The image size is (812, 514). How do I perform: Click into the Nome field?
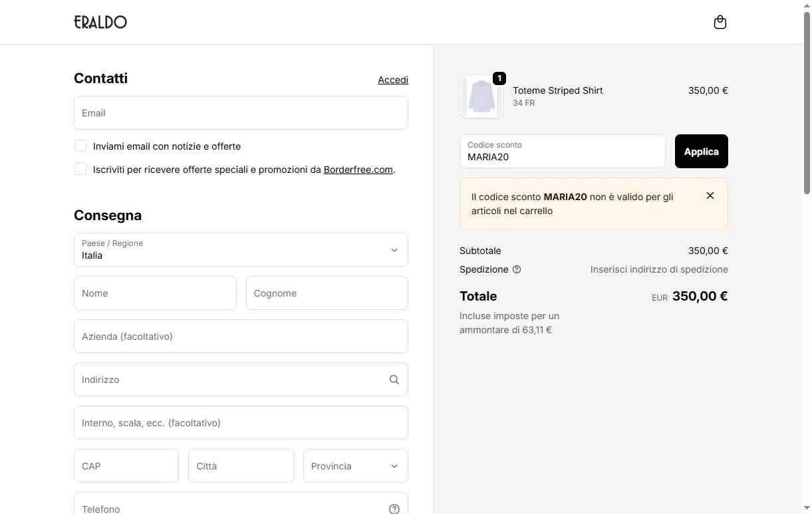click(x=155, y=293)
